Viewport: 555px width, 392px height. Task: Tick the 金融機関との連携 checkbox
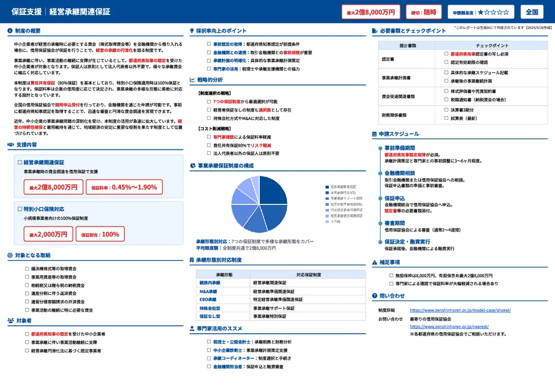click(x=208, y=52)
